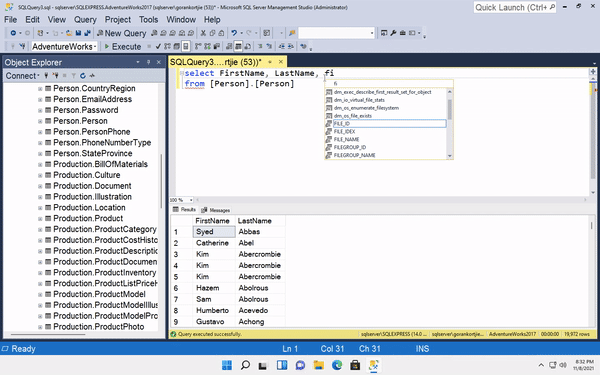Expand the Production.Product table node
Image resolution: width=600 pixels, height=375 pixels.
40,218
